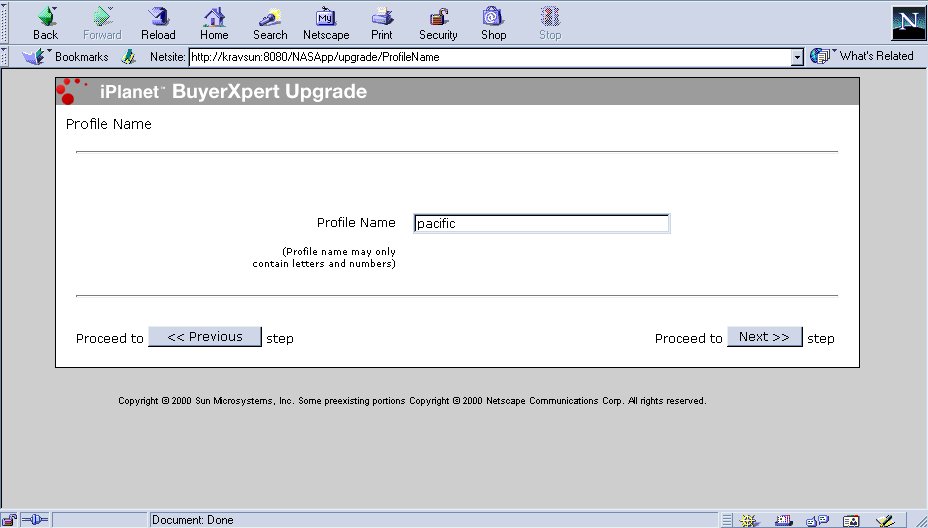This screenshot has width=928, height=528.
Task: Open Navigator from component bar wheel icon
Action: (749, 521)
